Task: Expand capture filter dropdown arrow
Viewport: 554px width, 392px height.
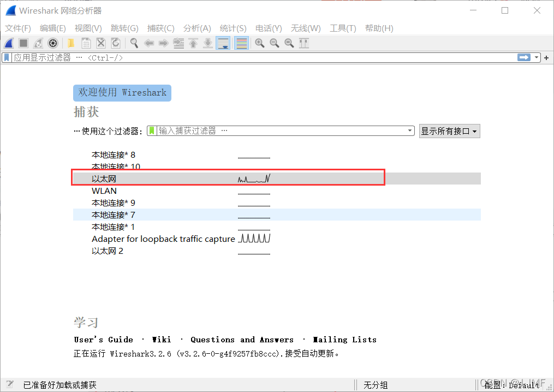Action: coord(409,131)
